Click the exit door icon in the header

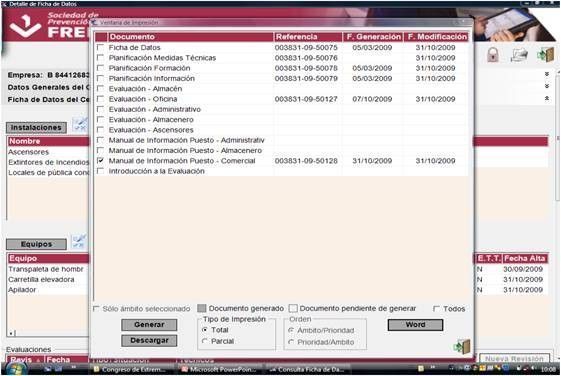[545, 55]
